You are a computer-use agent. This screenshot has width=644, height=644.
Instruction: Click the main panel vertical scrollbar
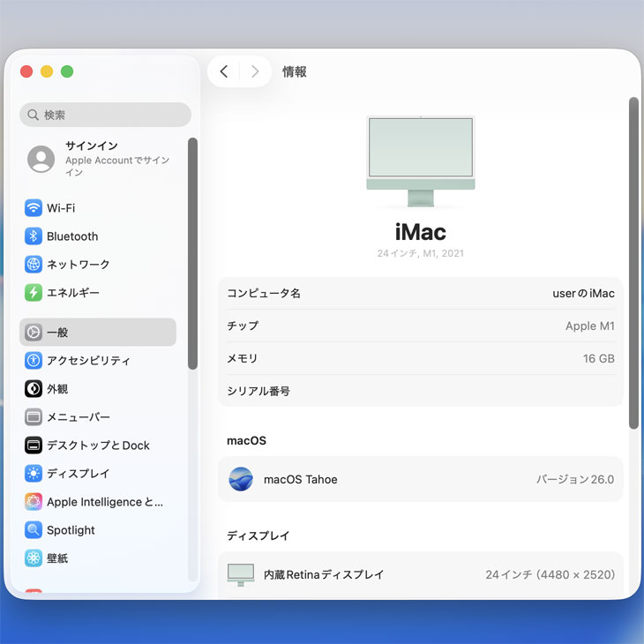[x=633, y=263]
